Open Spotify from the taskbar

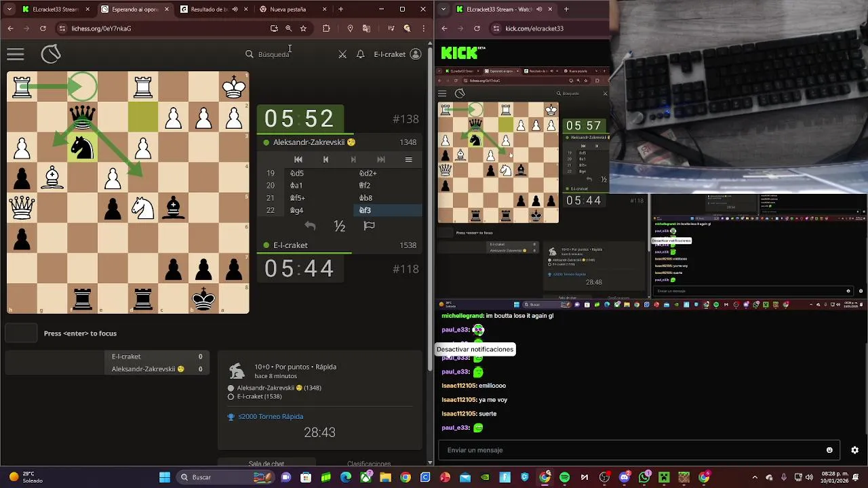(x=565, y=477)
